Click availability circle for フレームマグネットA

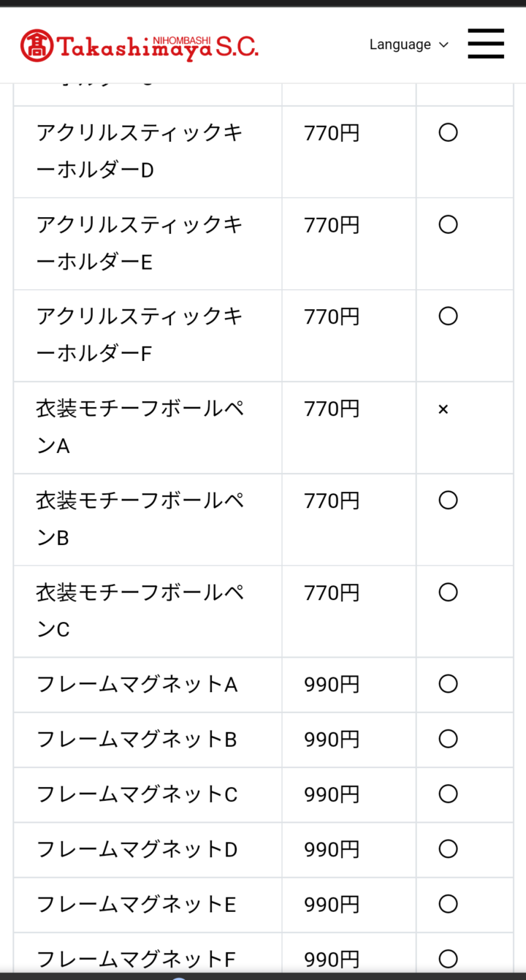click(x=448, y=684)
